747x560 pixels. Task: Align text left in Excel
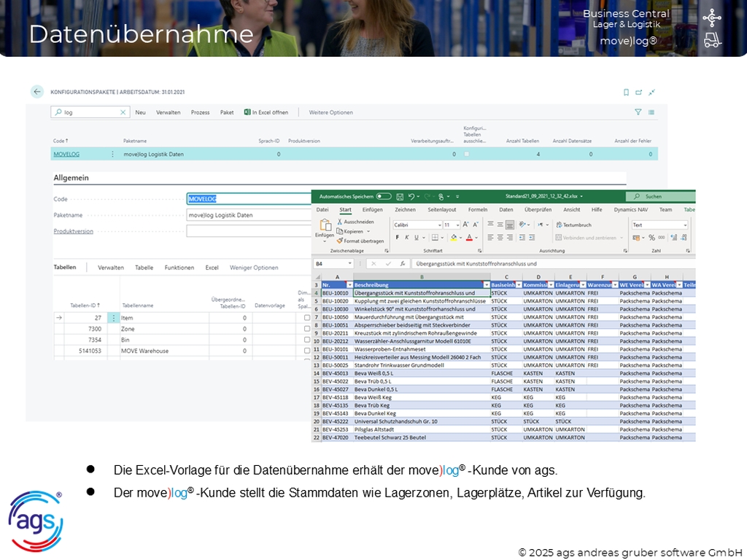point(490,238)
